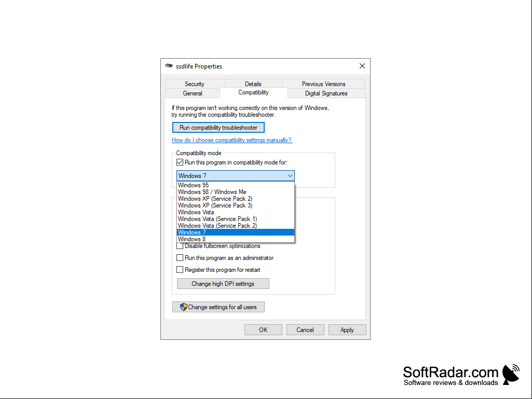Apply the compatibility changes
The image size is (532, 399).
coord(347,330)
